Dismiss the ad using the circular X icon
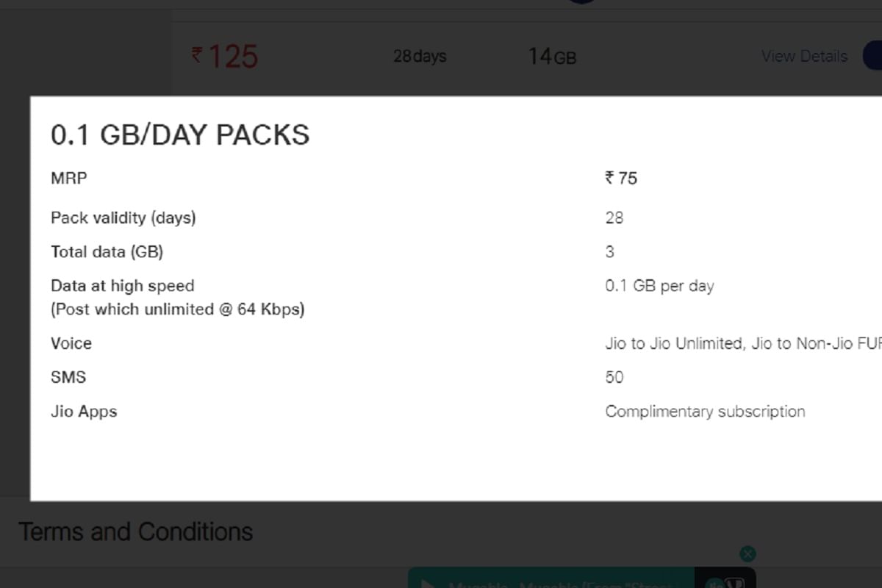Viewport: 882px width, 588px height. [x=747, y=553]
